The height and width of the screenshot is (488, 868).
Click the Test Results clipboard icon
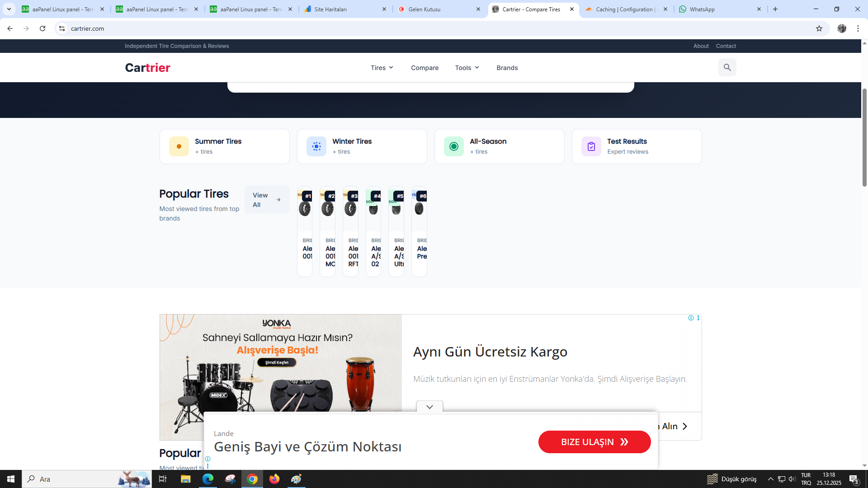pos(591,146)
